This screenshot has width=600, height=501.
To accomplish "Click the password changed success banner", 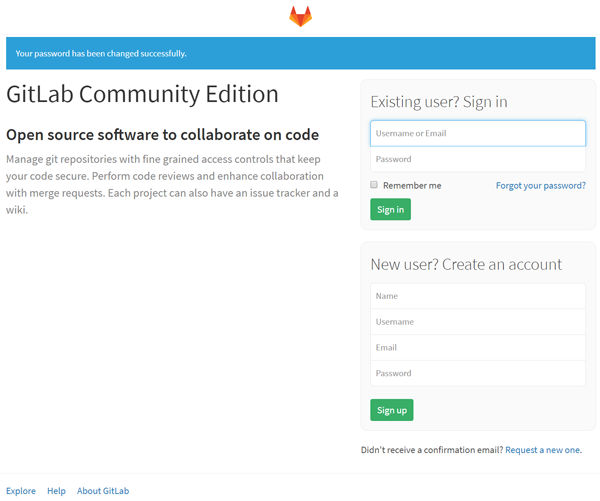I will coord(300,53).
